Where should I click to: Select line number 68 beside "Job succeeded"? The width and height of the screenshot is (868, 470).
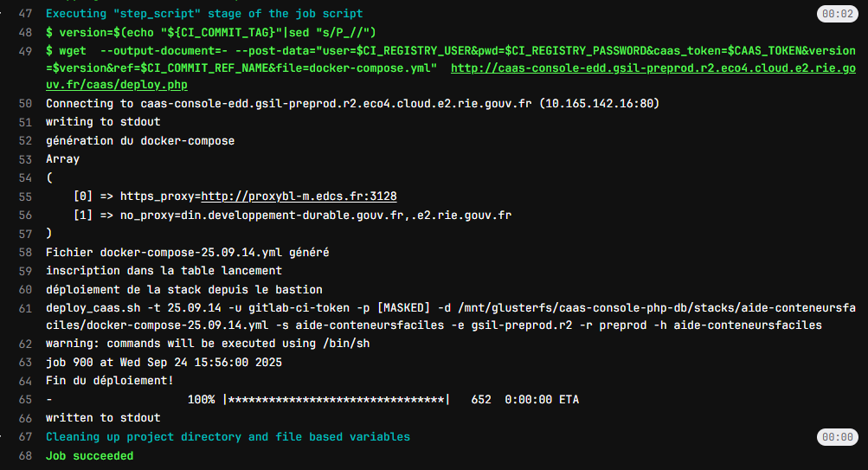pyautogui.click(x=25, y=455)
